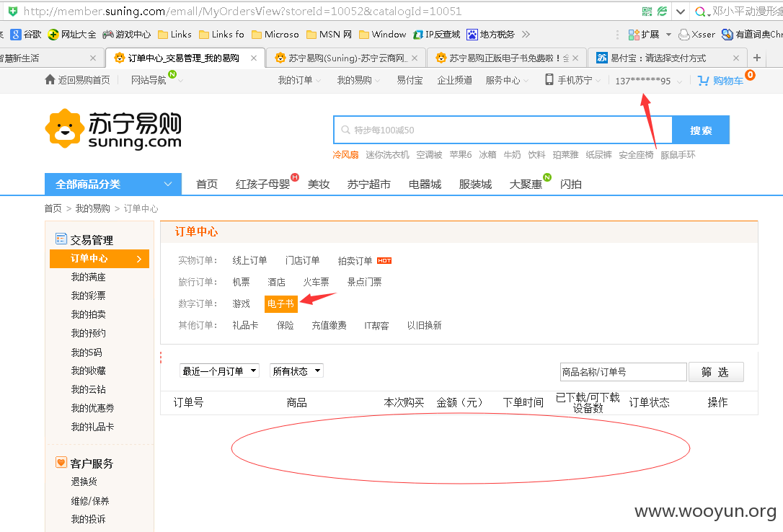This screenshot has height=532, width=783.
Task: Open the 手机苏宁 phone menu
Action: pyautogui.click(x=572, y=80)
